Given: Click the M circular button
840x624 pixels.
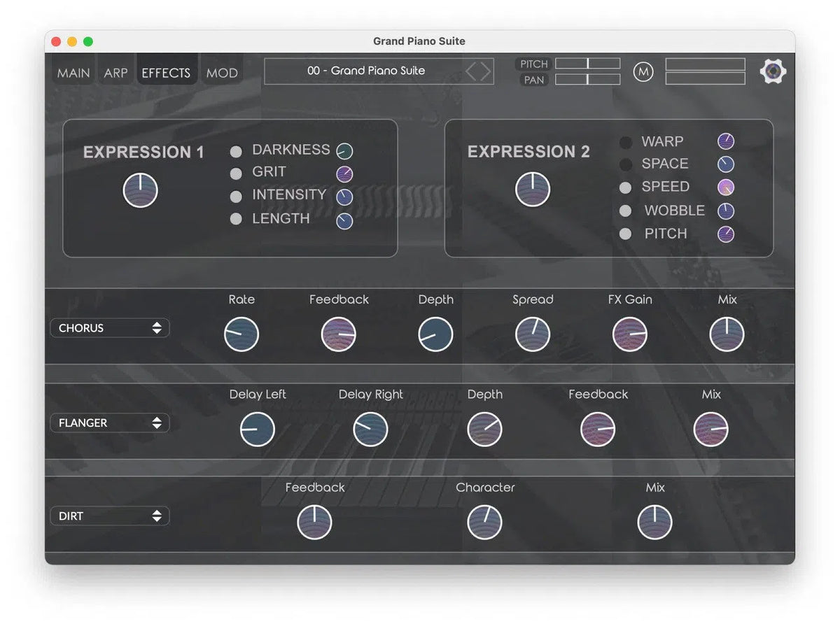Looking at the screenshot, I should pyautogui.click(x=643, y=71).
